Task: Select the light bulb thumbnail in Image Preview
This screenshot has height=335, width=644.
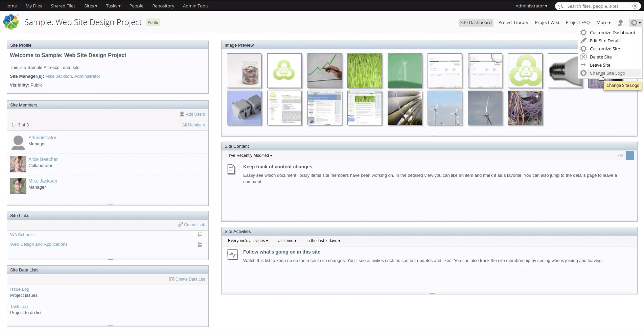Action: pos(565,70)
